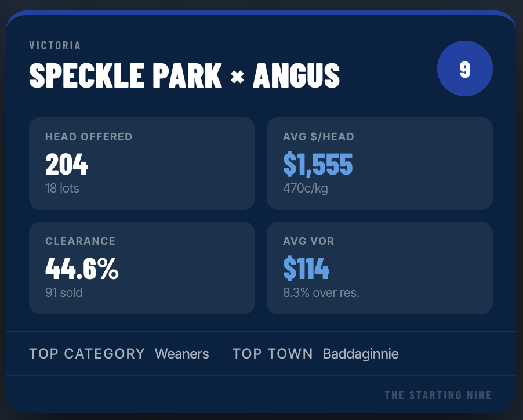This screenshot has height=420, width=523.
Task: Click the Speckle Park × Angus title
Action: click(184, 75)
